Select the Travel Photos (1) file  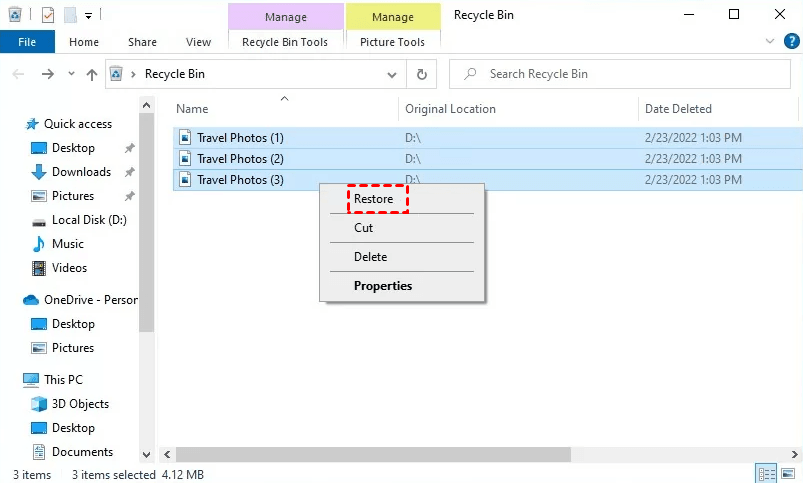[x=240, y=137]
